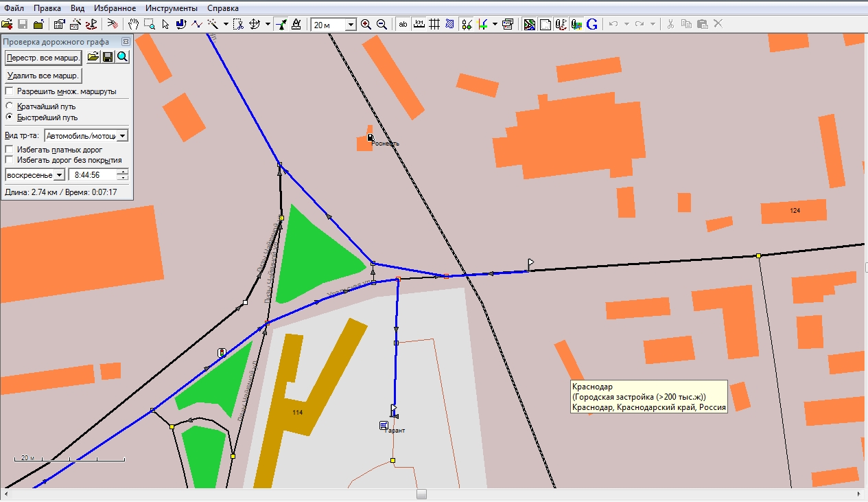Viewport: 868px width, 502px height.
Task: Click the zoom in magnifier icon
Action: point(366,24)
